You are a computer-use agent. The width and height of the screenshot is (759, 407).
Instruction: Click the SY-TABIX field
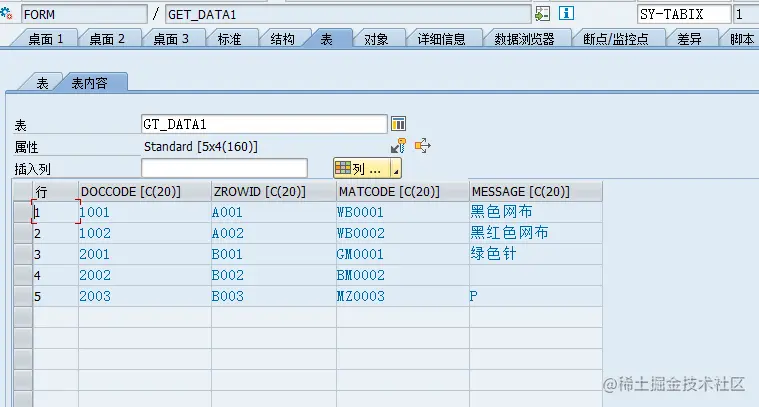pyautogui.click(x=683, y=14)
